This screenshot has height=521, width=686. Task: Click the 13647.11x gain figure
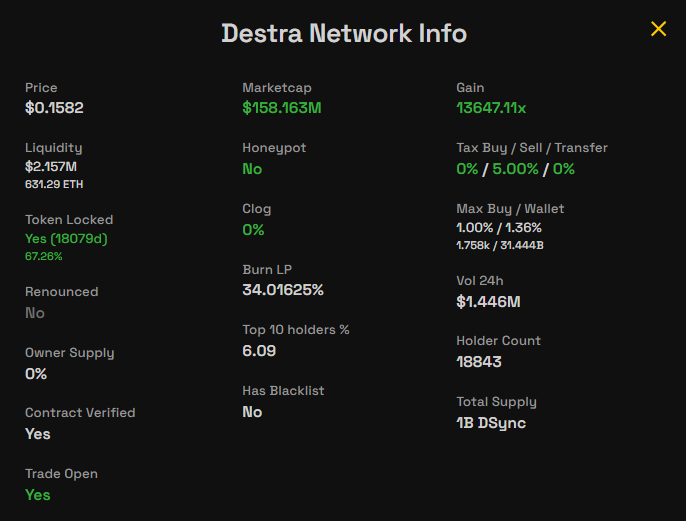tap(491, 108)
